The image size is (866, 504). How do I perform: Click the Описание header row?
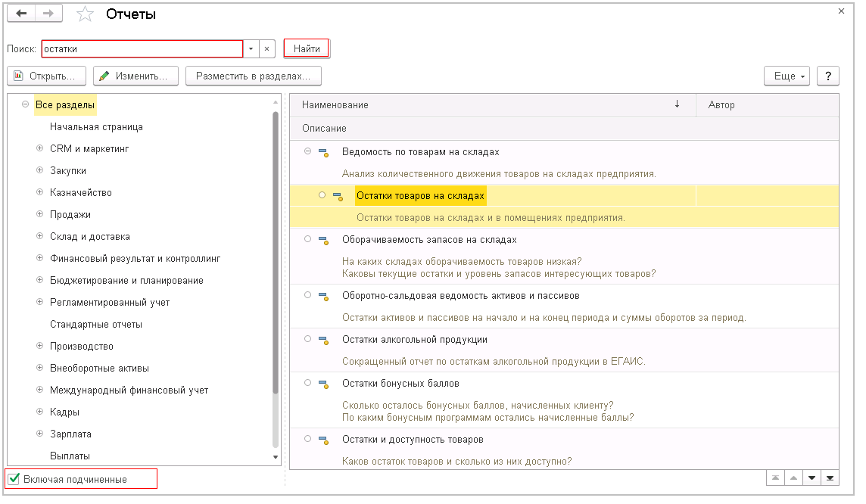coord(564,128)
